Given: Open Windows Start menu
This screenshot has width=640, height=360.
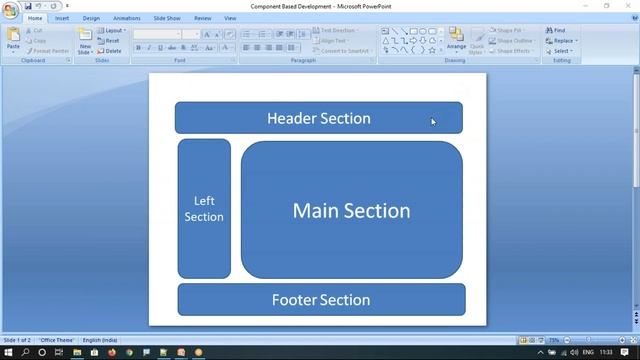Looking at the screenshot, I should (x=8, y=352).
